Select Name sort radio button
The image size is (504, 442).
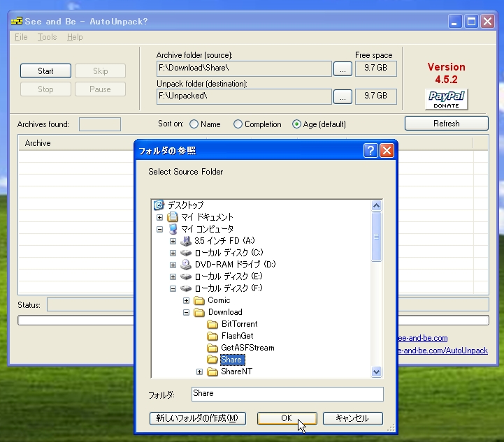[x=194, y=124]
